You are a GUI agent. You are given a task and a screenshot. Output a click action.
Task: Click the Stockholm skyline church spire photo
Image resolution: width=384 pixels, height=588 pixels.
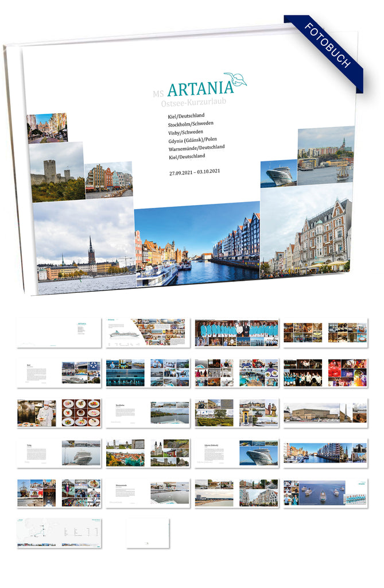tap(85, 245)
